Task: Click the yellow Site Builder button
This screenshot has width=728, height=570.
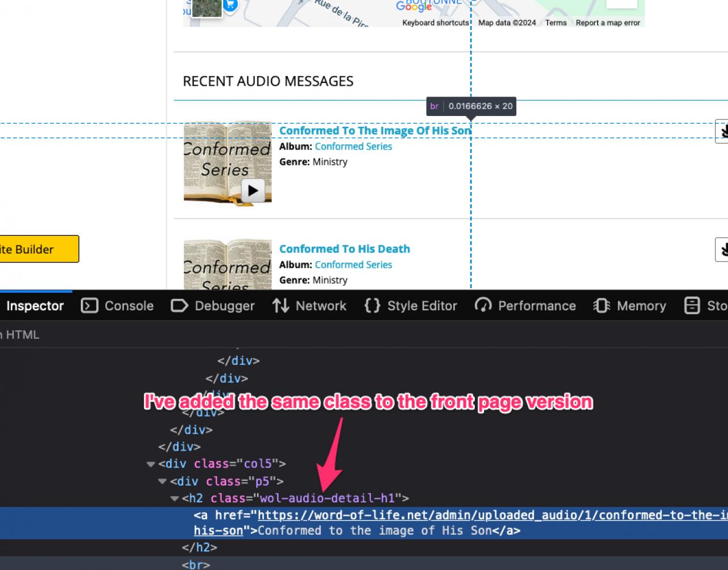Action: 38,249
